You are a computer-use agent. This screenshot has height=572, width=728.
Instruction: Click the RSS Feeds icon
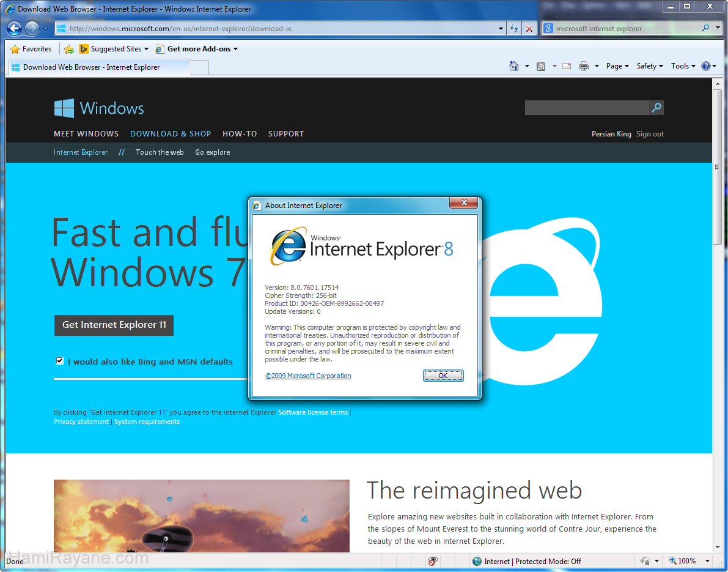[541, 67]
